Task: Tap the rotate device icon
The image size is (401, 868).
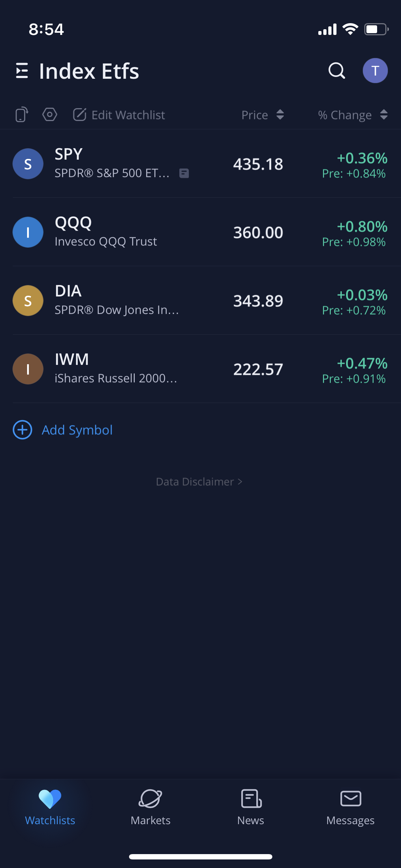Action: click(x=21, y=115)
